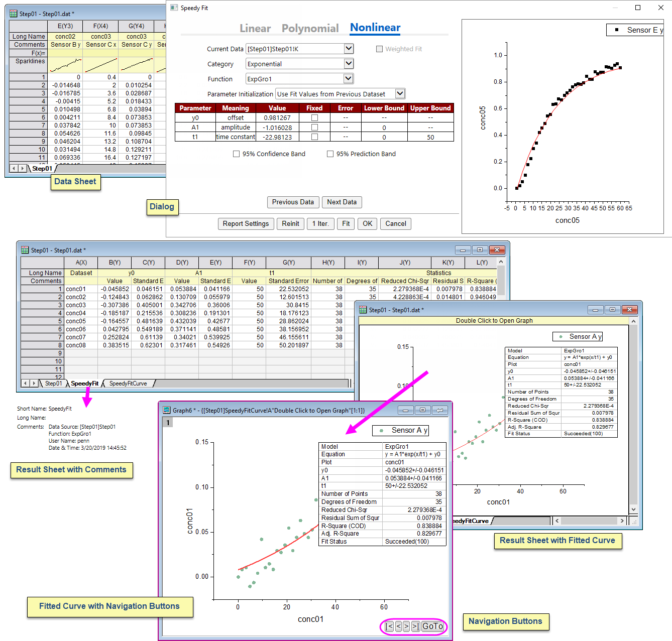Select the SpeedyFitCurve sheet tab
This screenshot has height=641, width=672.
tap(128, 383)
